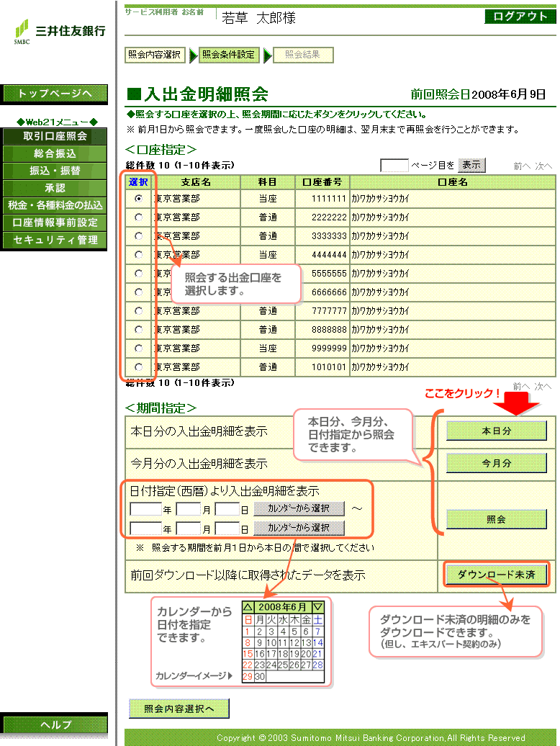The image size is (560, 746).
Task: Click the 照会 button
Action: tap(497, 520)
